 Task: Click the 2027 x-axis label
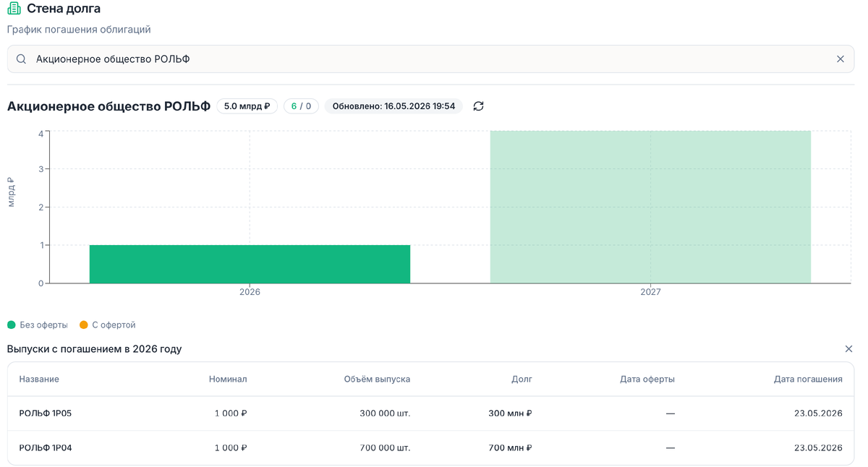650,292
